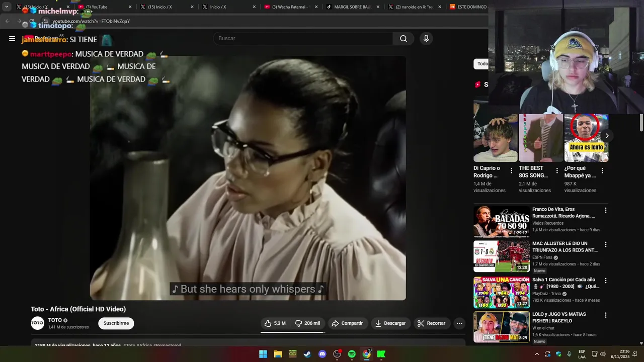Toggle the Todo filter chip

pyautogui.click(x=482, y=64)
